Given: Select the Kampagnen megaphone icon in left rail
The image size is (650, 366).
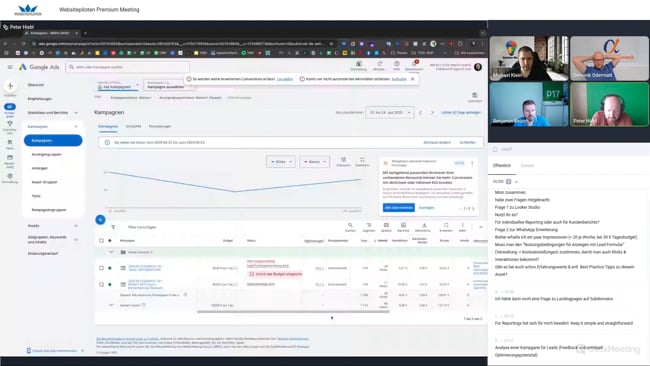Looking at the screenshot, I should [10, 107].
